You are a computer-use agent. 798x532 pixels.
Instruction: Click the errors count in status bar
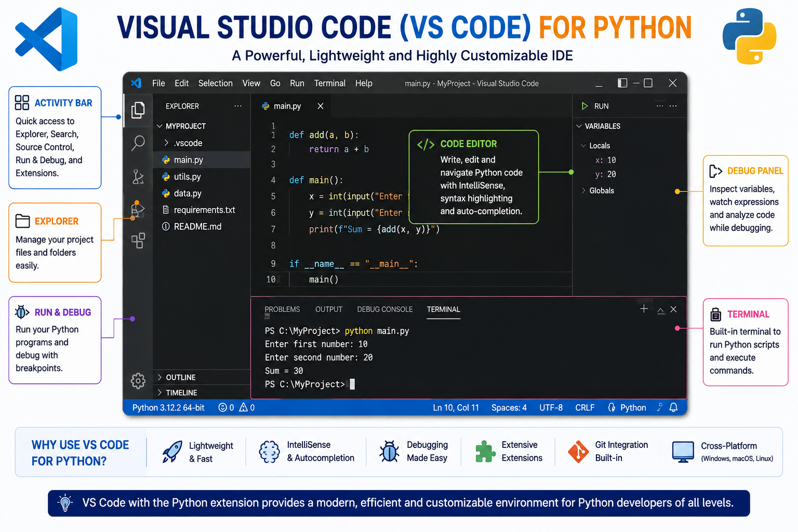click(x=226, y=408)
